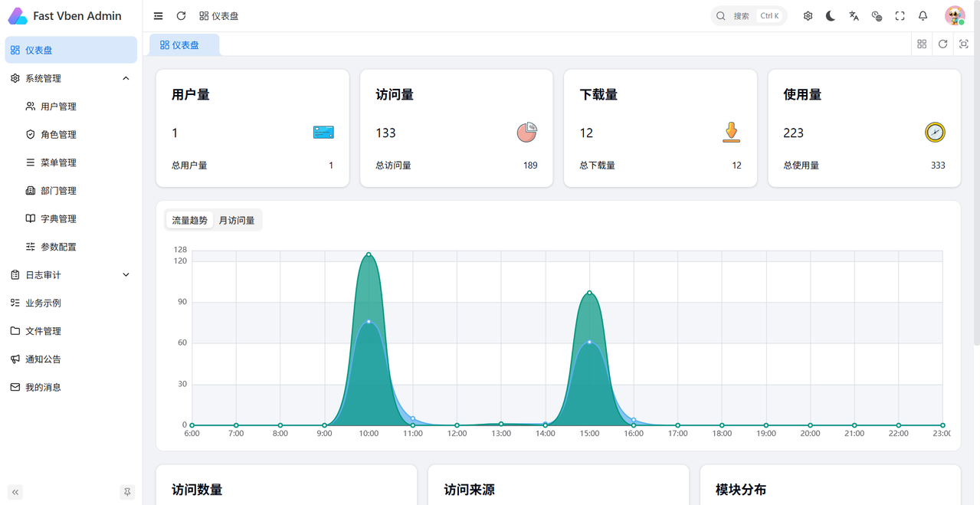
Task: Click the 访问来源 card heading
Action: (469, 490)
